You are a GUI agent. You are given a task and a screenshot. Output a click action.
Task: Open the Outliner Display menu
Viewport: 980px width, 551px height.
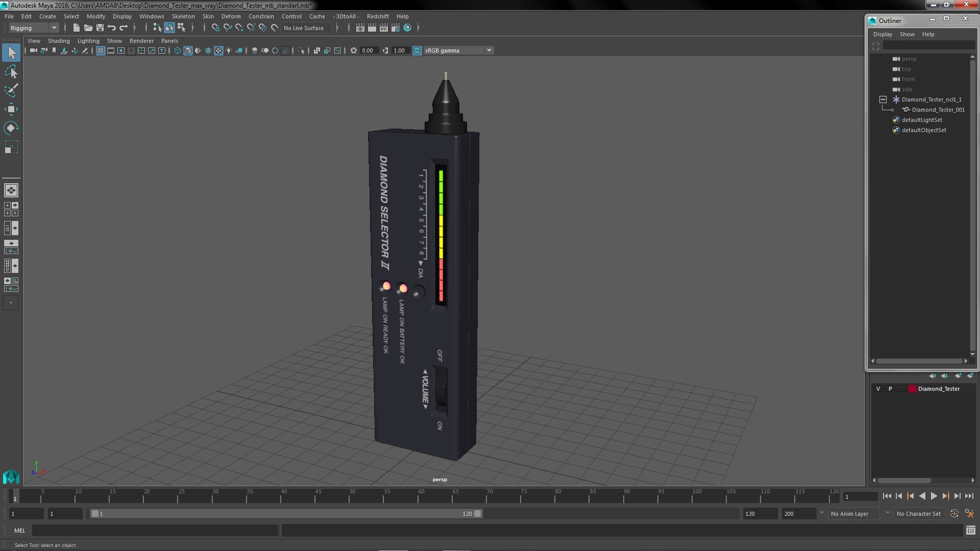[x=882, y=34]
